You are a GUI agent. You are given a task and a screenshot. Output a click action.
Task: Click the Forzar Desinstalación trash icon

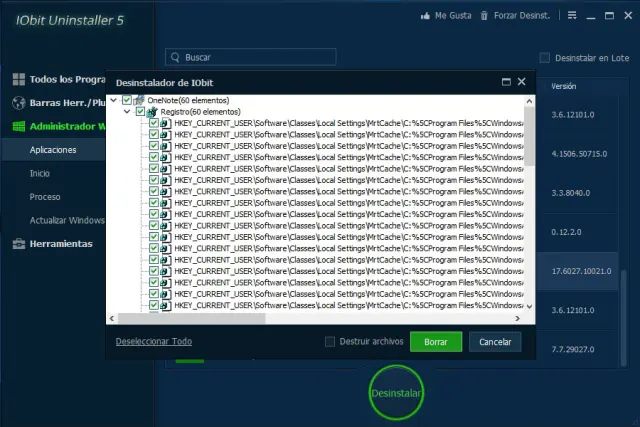pyautogui.click(x=485, y=15)
